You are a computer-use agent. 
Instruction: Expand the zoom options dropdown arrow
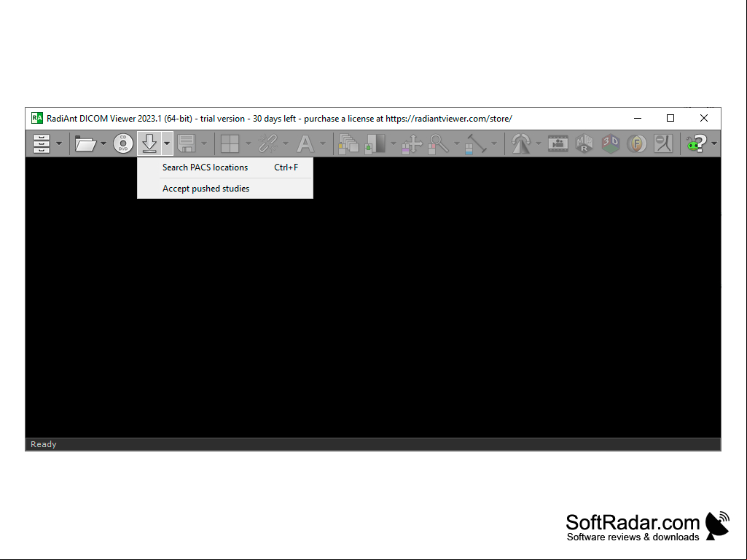456,143
